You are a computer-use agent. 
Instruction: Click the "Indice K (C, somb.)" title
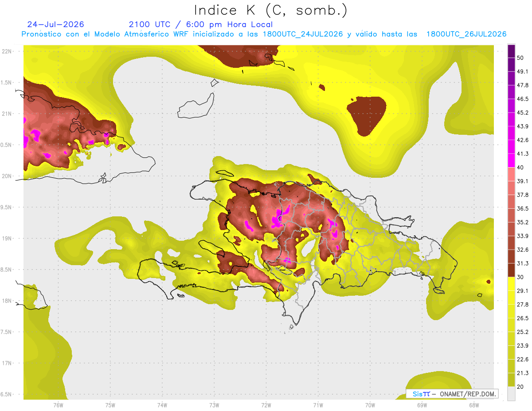(x=270, y=10)
